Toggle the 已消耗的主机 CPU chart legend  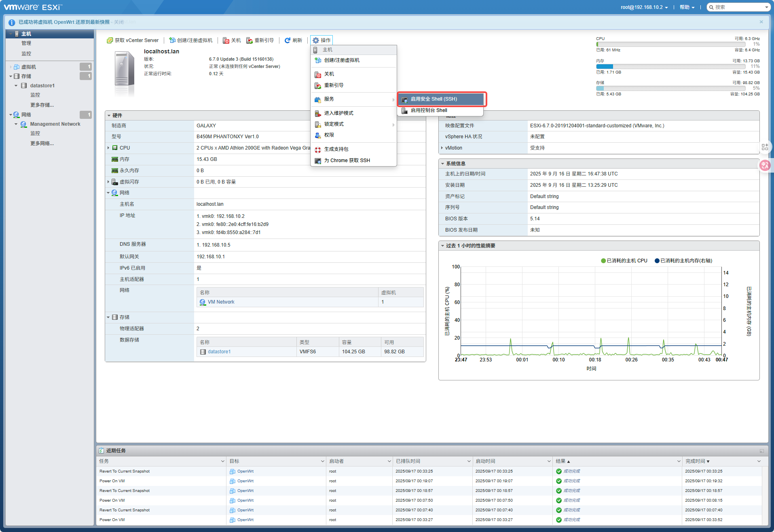click(624, 261)
